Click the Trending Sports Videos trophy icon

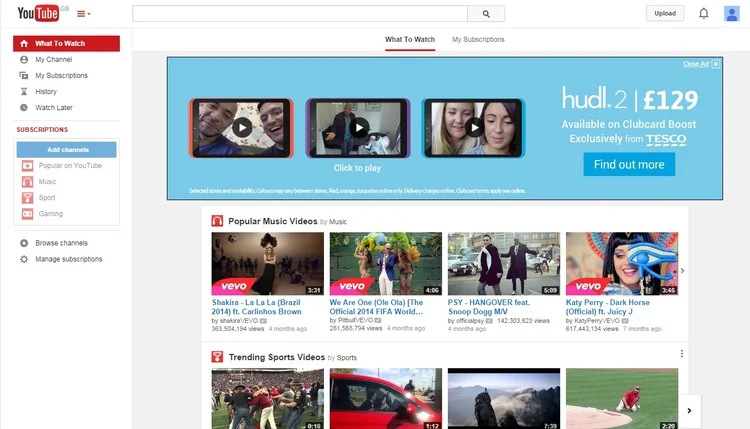point(217,357)
